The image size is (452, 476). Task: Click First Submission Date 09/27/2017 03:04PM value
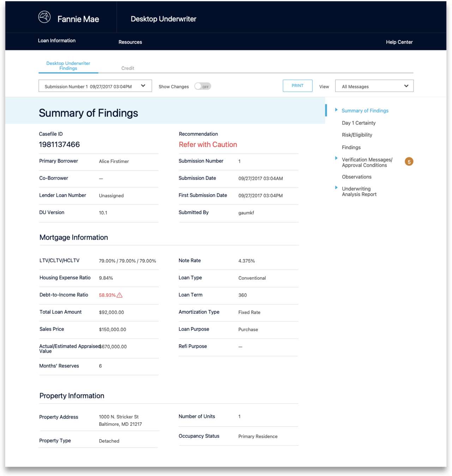click(260, 196)
